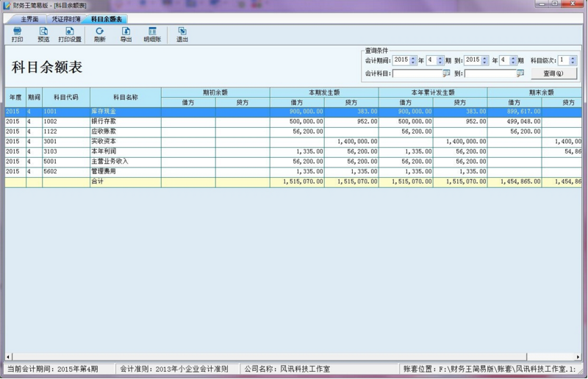The width and height of the screenshot is (588, 379).
Task: Click the horizontal scrollbar thumb
Action: pyautogui.click(x=269, y=356)
